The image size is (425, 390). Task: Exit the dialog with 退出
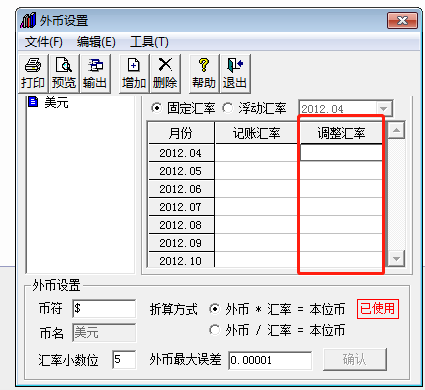tap(235, 73)
